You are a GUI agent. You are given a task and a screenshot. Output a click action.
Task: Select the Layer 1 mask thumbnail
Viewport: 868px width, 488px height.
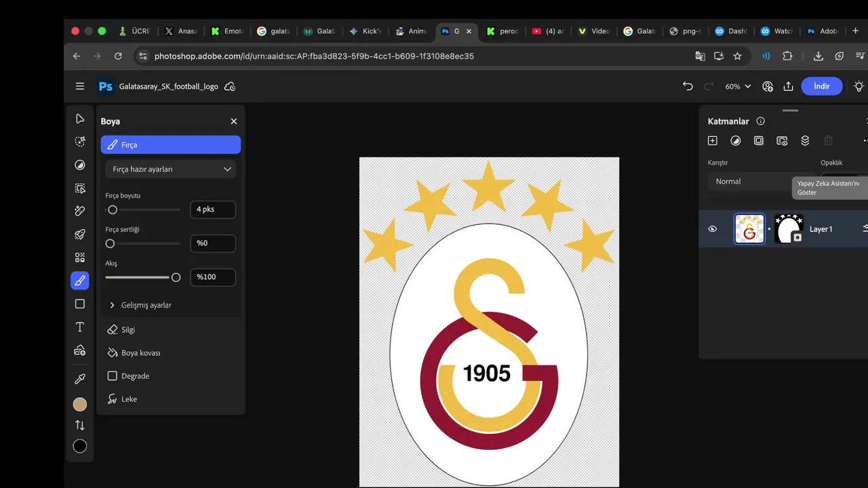(789, 229)
